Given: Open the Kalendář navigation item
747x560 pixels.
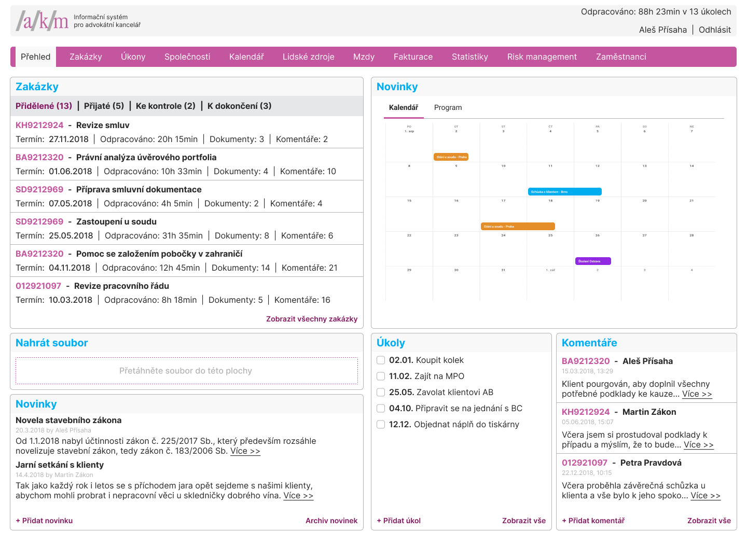Looking at the screenshot, I should [x=246, y=57].
